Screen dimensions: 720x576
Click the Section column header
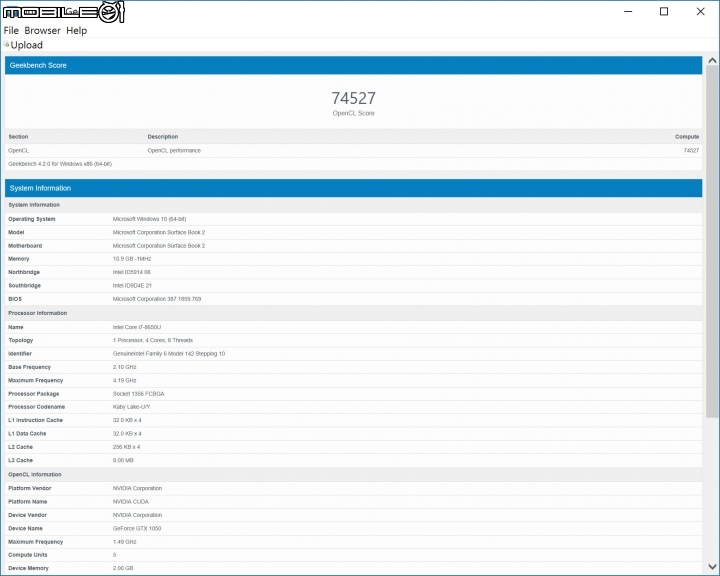click(x=18, y=137)
